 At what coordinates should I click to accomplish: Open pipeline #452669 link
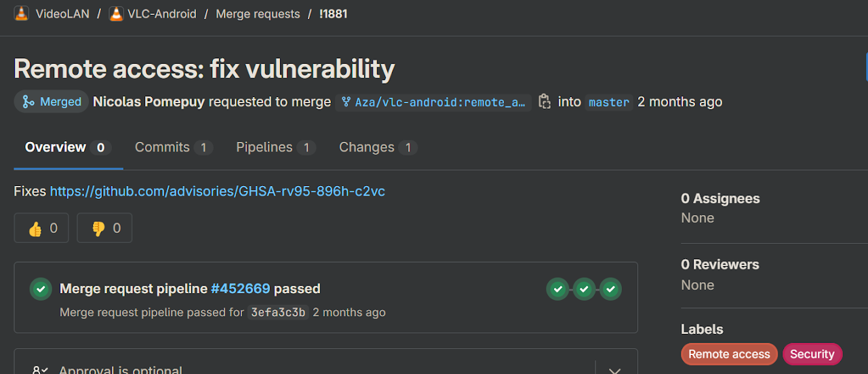click(x=240, y=288)
